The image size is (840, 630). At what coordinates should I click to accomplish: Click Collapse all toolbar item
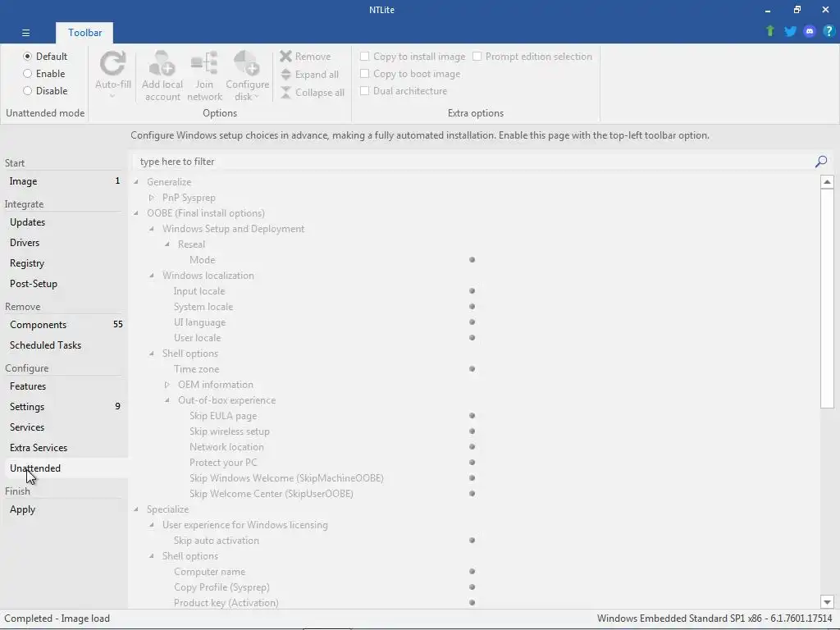(x=313, y=92)
